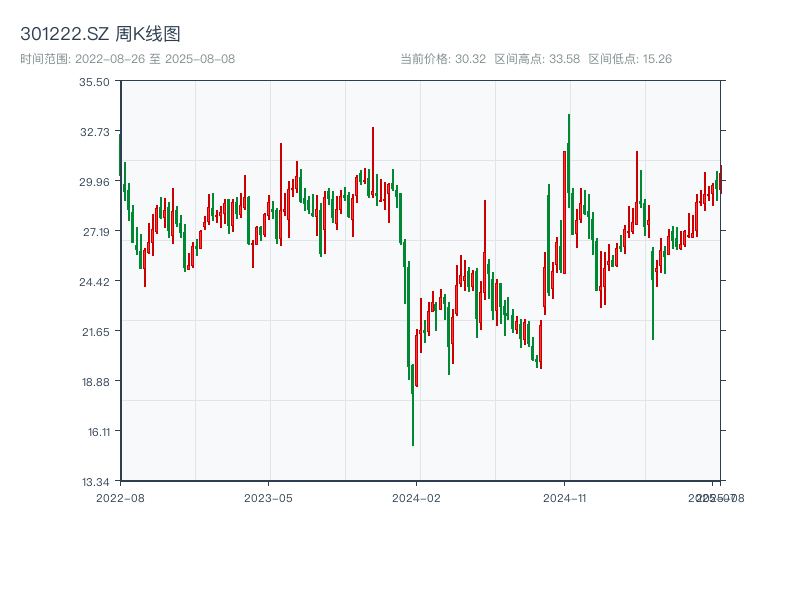Click the period low label 区间低点: 15.26
This screenshot has width=800, height=600.
[x=630, y=59]
